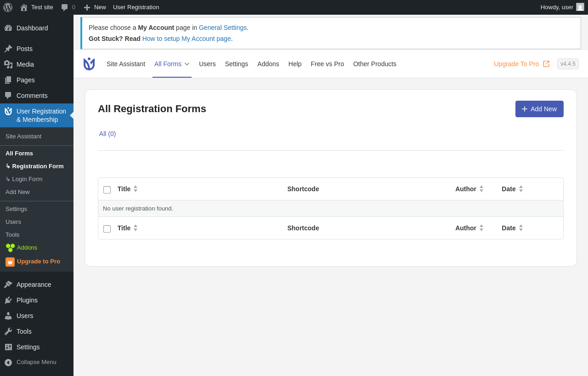The height and width of the screenshot is (376, 588).
Task: Click the WordPress logo icon
Action: tap(8, 7)
